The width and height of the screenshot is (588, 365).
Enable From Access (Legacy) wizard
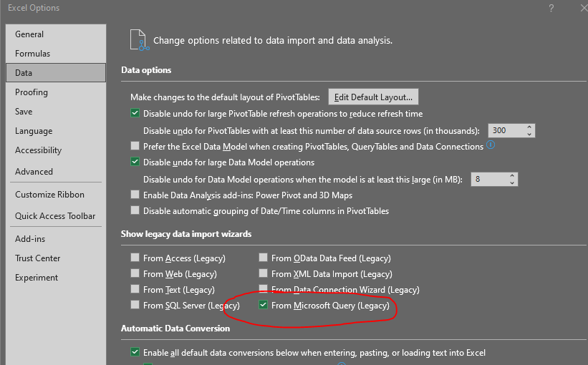coord(135,258)
